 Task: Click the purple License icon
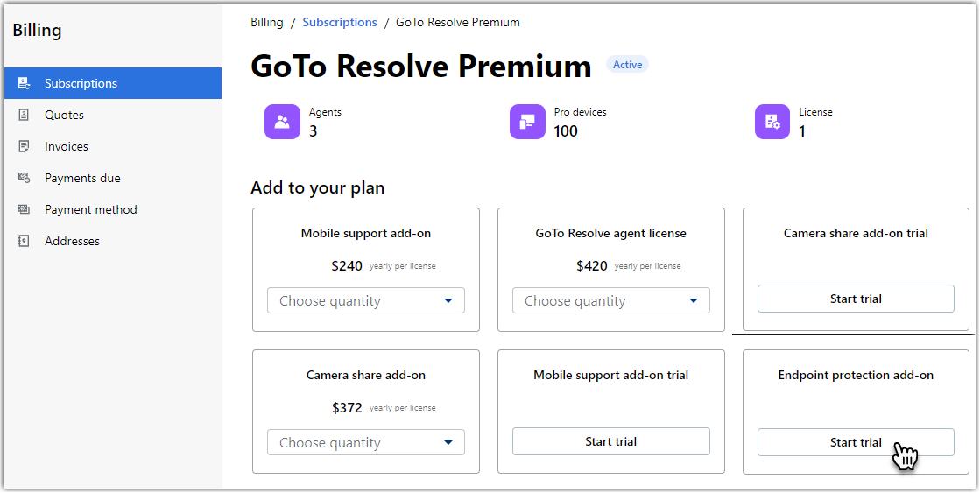tap(772, 121)
